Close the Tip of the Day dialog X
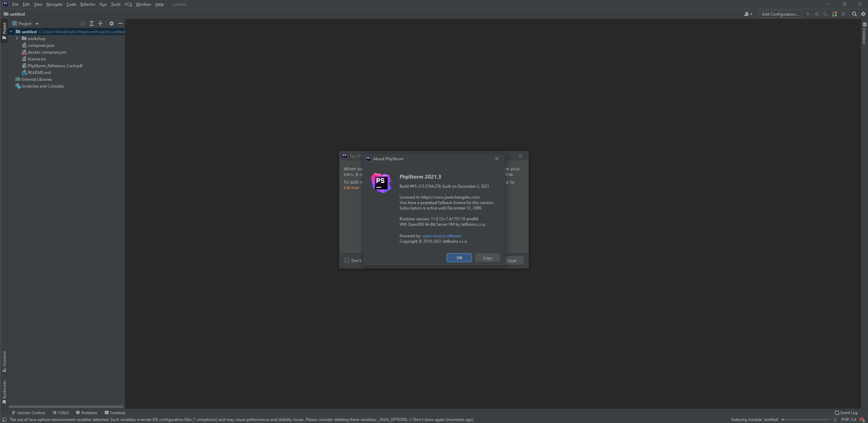 [520, 156]
